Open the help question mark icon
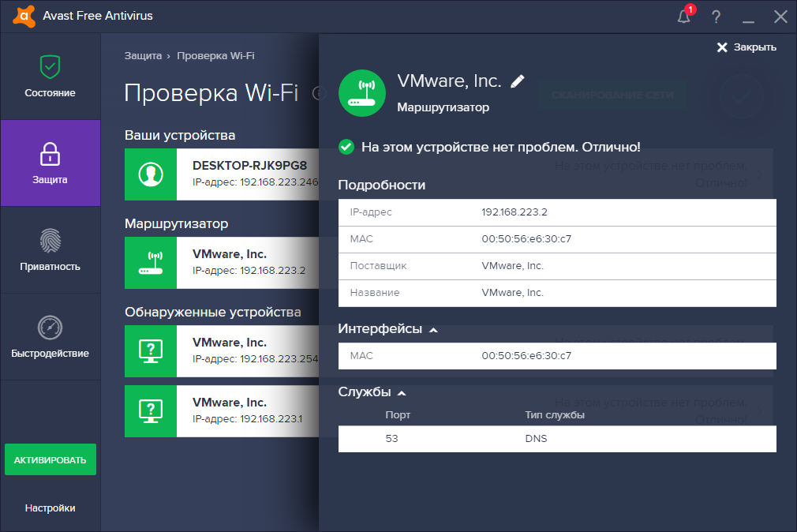 tap(715, 16)
